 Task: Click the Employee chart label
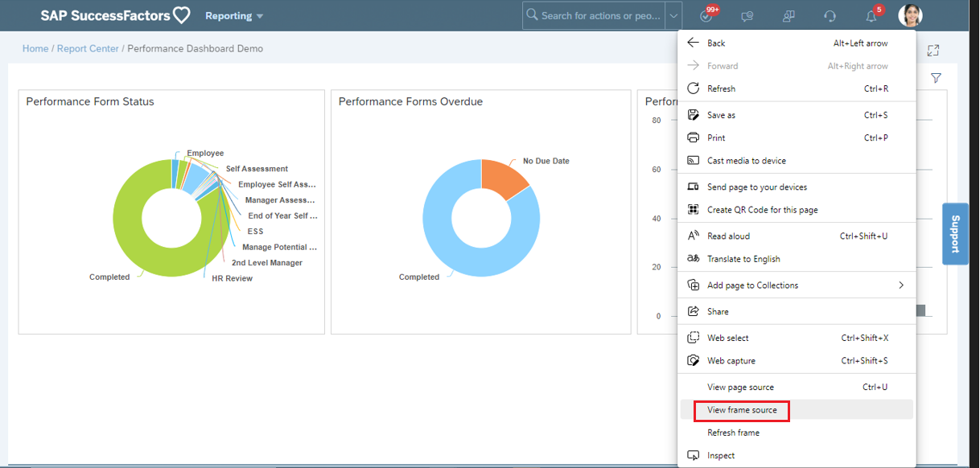tap(205, 153)
